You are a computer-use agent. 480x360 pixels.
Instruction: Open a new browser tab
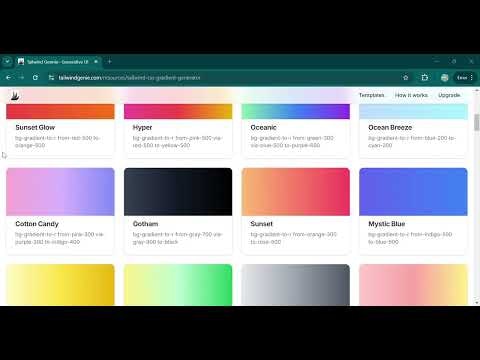coord(109,62)
